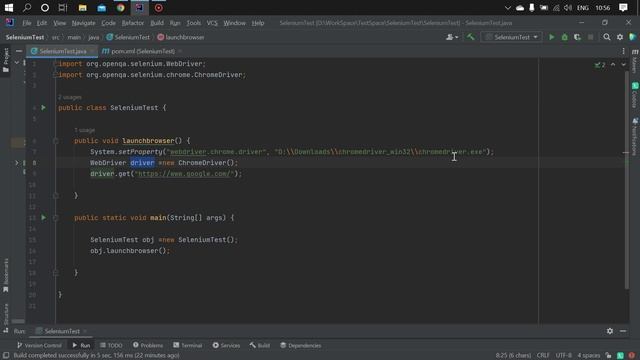The height and width of the screenshot is (360, 640).
Task: Open the user account dropdown icon
Action: coord(452,37)
